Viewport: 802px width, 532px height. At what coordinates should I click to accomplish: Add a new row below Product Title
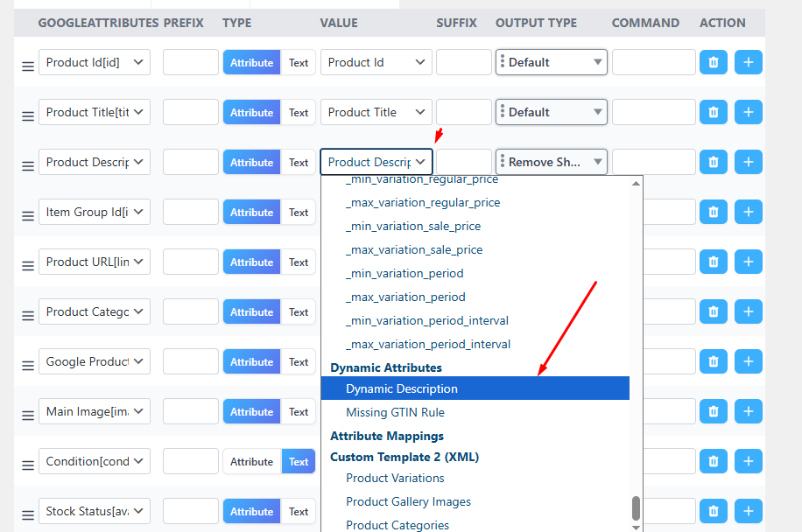[x=749, y=112]
